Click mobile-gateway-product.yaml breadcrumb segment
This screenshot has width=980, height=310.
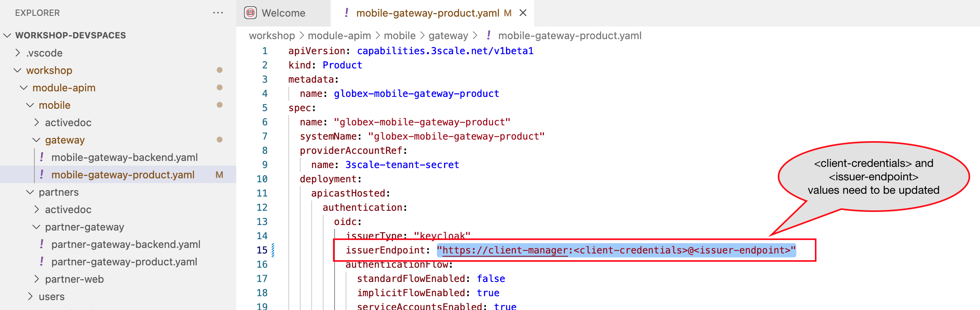point(570,36)
